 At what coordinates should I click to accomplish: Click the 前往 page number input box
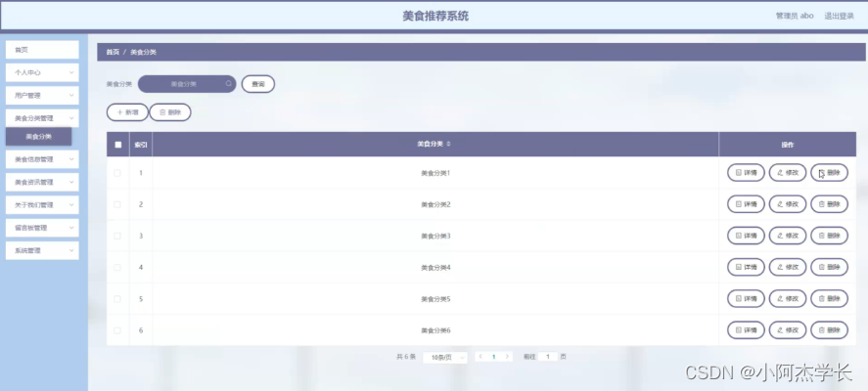[x=547, y=357]
